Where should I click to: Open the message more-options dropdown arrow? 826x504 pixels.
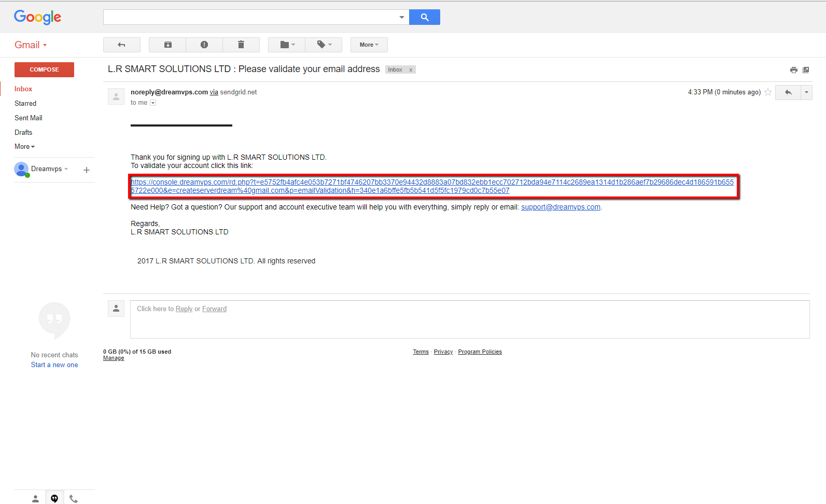[x=806, y=92]
